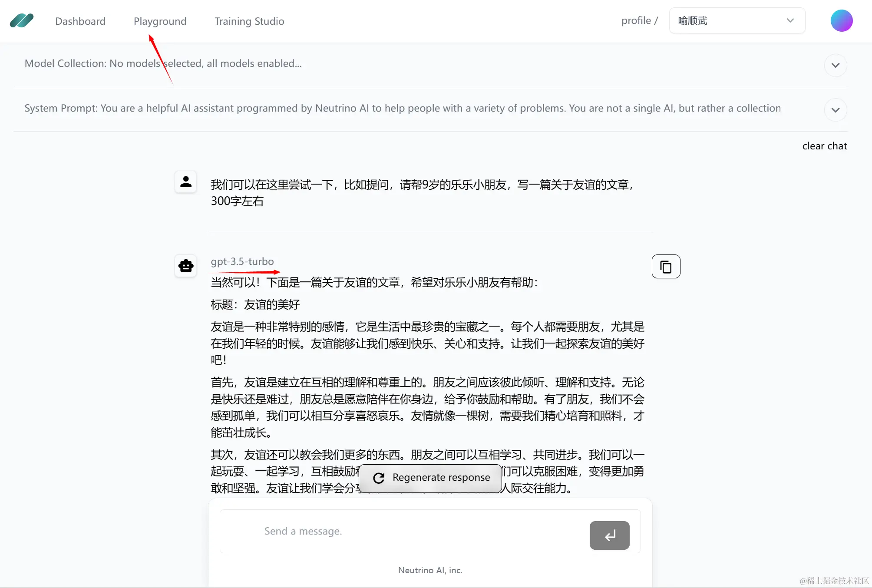Screen dimensions: 872x588
Task: Click the Neutrino logo icon
Action: [x=22, y=20]
